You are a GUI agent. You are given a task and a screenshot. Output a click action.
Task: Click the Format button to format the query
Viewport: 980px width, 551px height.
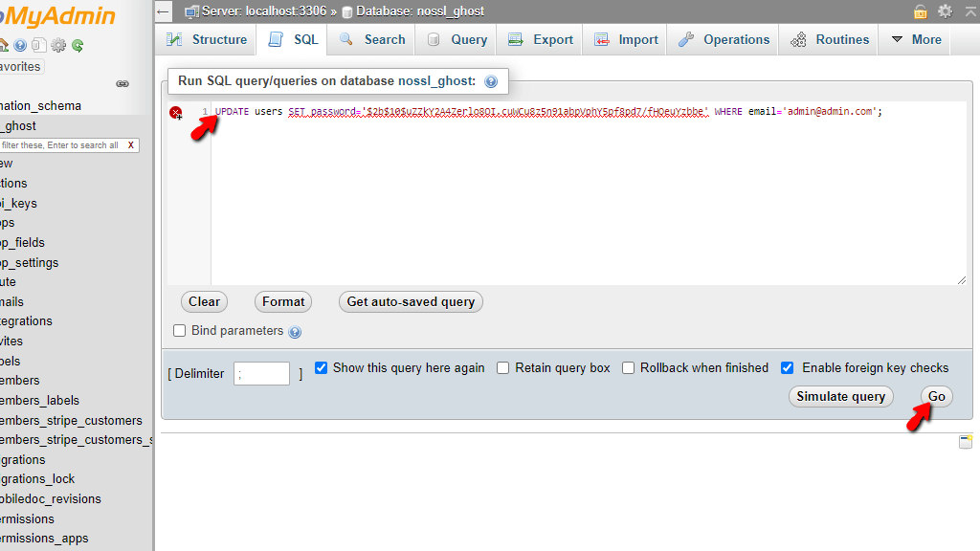(x=282, y=301)
